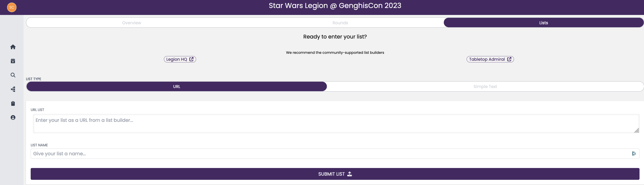This screenshot has height=185, width=644.
Task: Open the clipboard icon in sidebar
Action: pos(13,103)
